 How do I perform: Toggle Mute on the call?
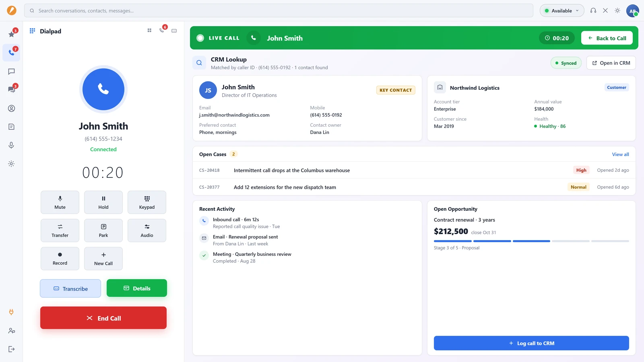click(60, 202)
